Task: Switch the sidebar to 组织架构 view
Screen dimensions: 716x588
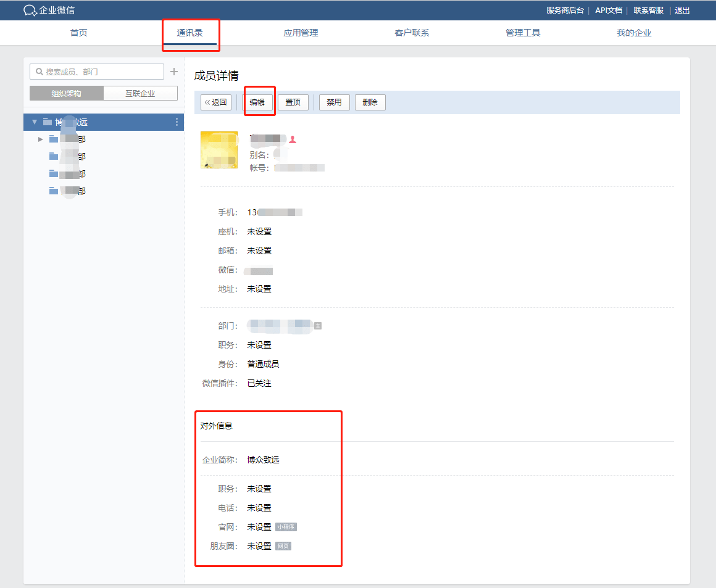Action: coord(67,94)
